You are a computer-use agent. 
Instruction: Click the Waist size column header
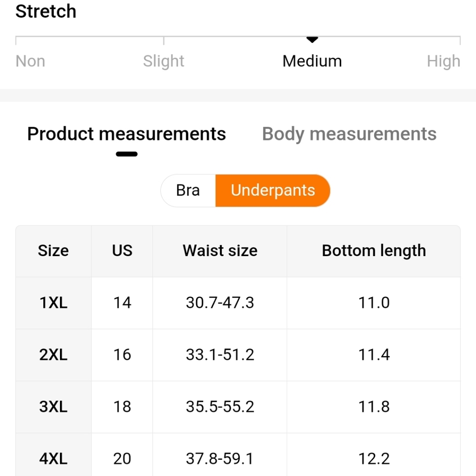coord(220,251)
